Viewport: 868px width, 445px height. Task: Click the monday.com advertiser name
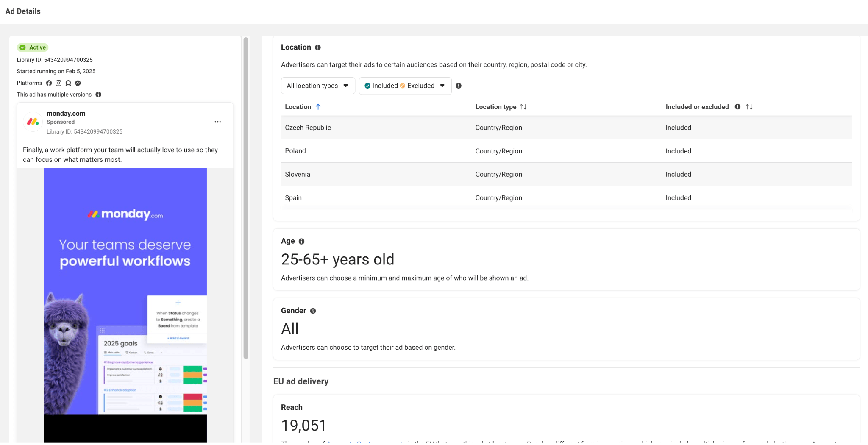[66, 113]
